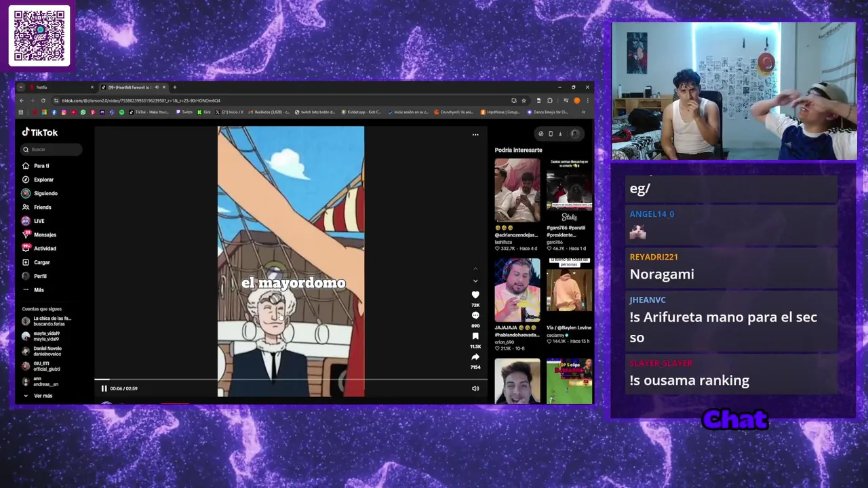Screen dimensions: 868x488
Task: Click chat username JHEANVC
Action: pos(648,300)
